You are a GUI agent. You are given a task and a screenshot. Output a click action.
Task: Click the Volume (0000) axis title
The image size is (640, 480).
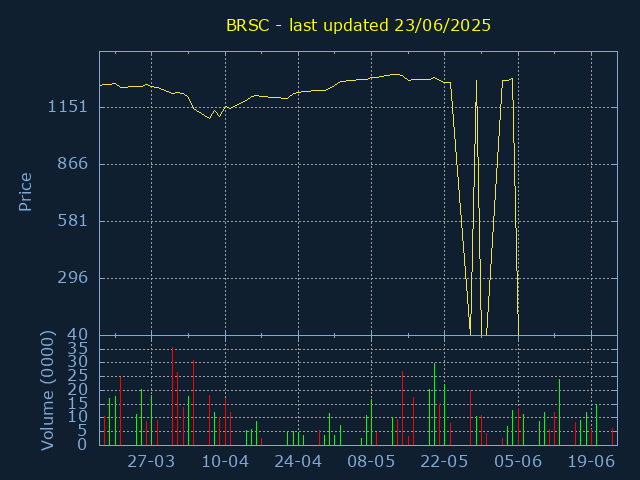pos(47,391)
